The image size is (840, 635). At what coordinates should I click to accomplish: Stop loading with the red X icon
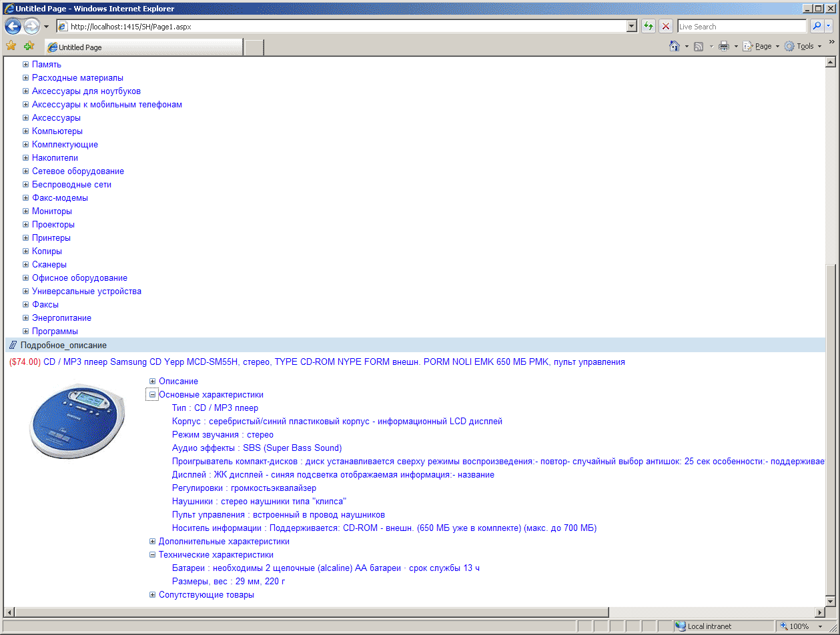point(666,27)
